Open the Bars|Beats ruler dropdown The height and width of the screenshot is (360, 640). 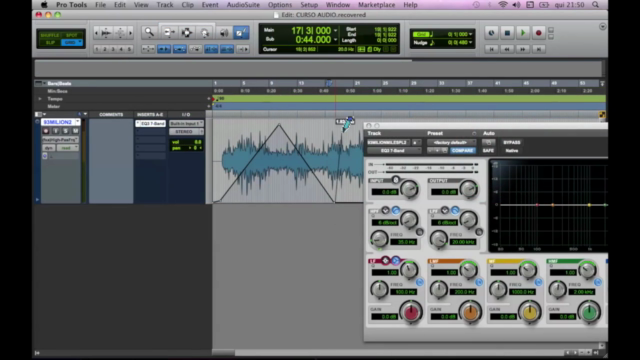click(x=44, y=83)
